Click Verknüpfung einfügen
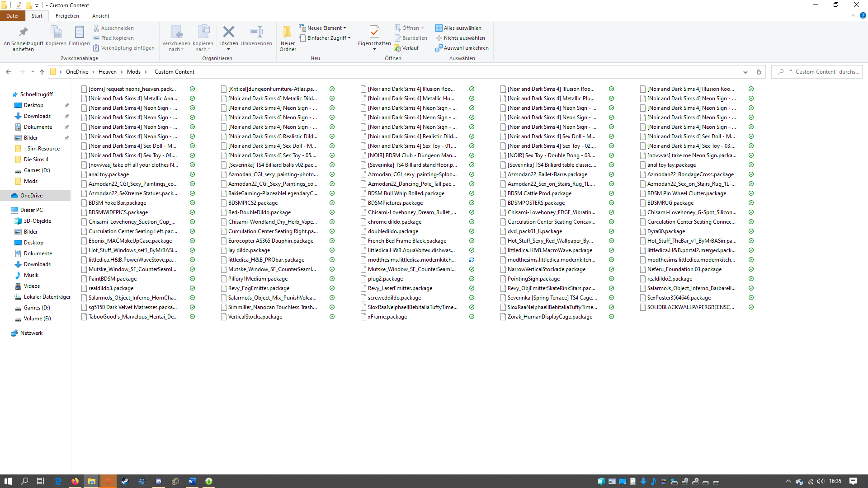The height and width of the screenshot is (488, 868). (x=124, y=48)
